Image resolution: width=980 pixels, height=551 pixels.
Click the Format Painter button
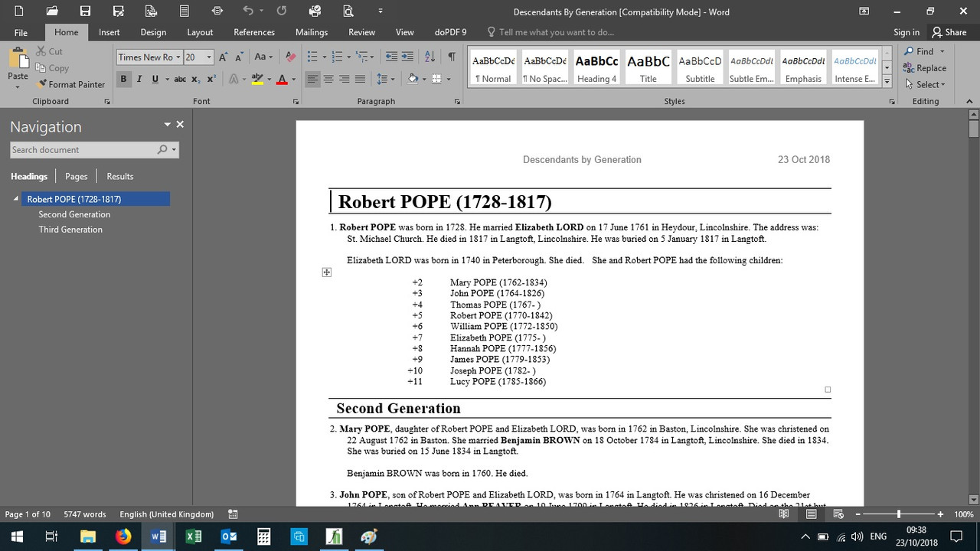(x=70, y=84)
